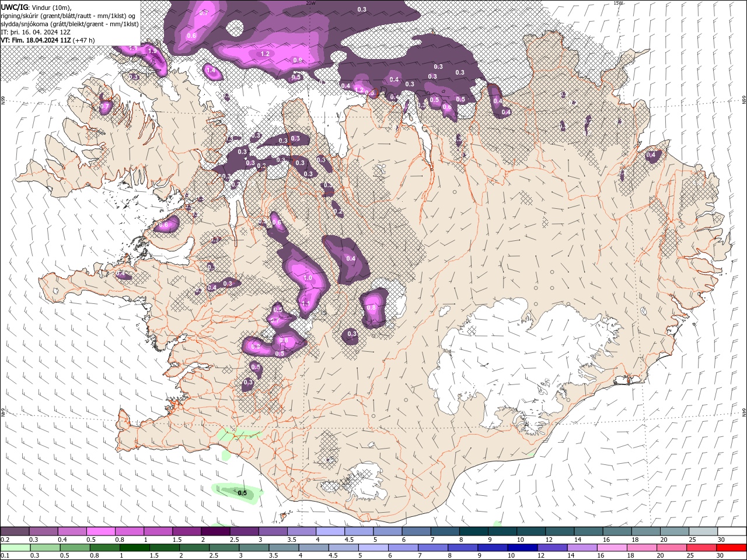747x560 pixels.
Task: Click the '1.0' snowfall value label
Action: point(308,279)
